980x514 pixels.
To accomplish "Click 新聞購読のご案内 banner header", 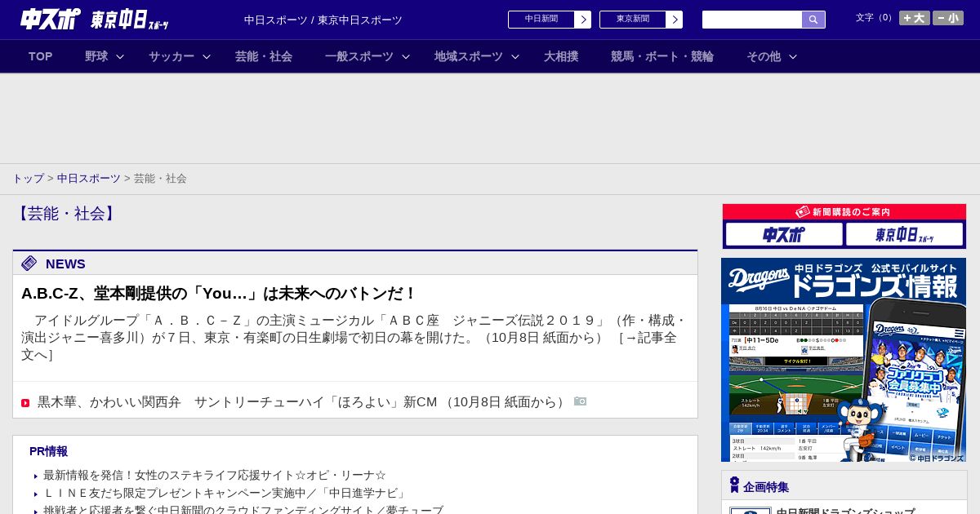I will point(844,212).
